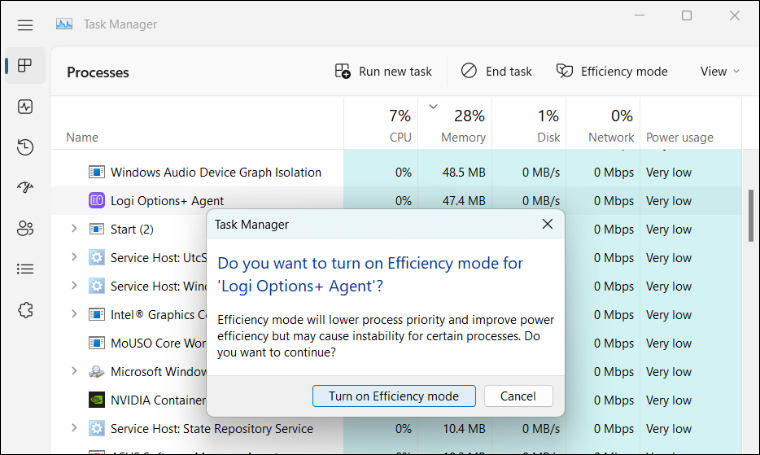This screenshot has height=455, width=760.
Task: Click End task in toolbar
Action: click(x=496, y=71)
